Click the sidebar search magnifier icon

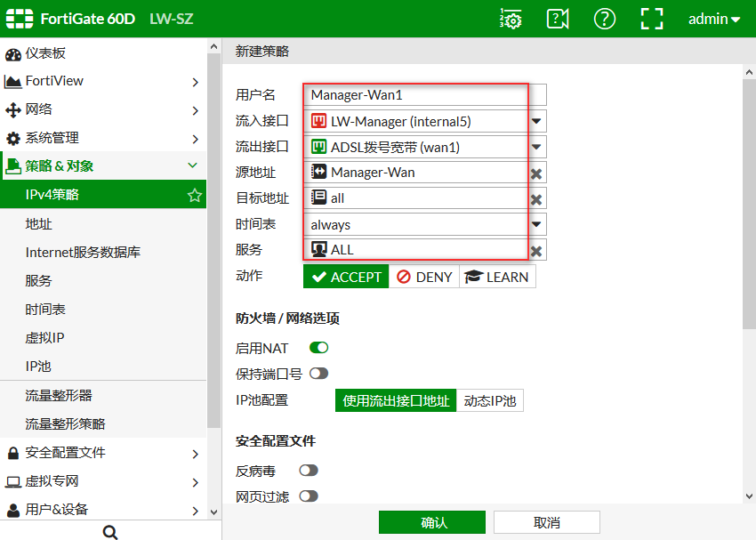(x=110, y=532)
